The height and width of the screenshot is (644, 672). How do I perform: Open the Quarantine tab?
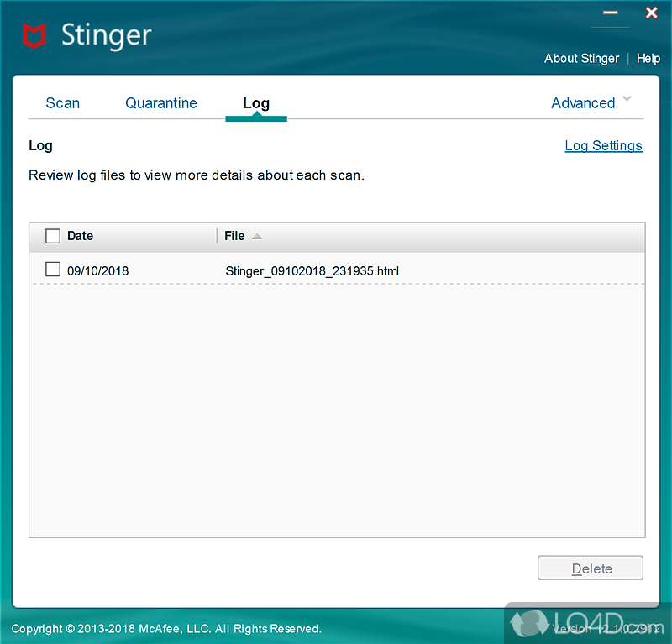(x=161, y=103)
